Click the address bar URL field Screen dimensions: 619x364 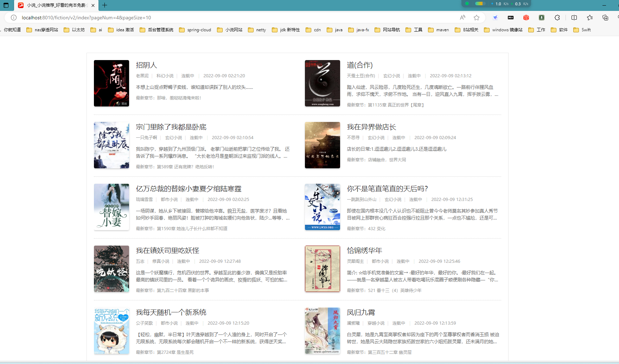pos(211,18)
